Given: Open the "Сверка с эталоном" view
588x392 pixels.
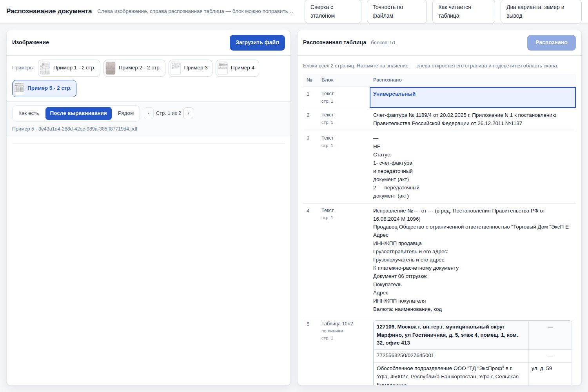Looking at the screenshot, I should [333, 11].
